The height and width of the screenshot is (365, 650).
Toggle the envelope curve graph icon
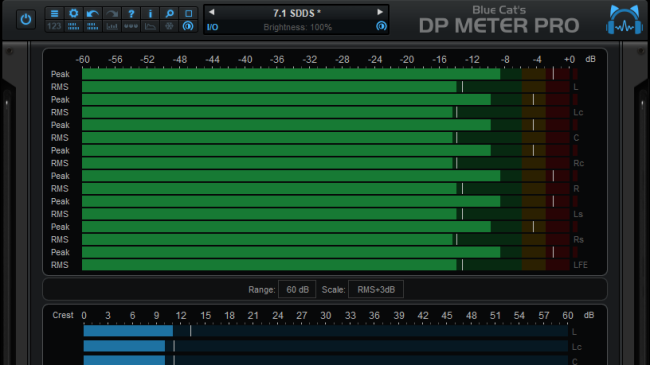[150, 26]
